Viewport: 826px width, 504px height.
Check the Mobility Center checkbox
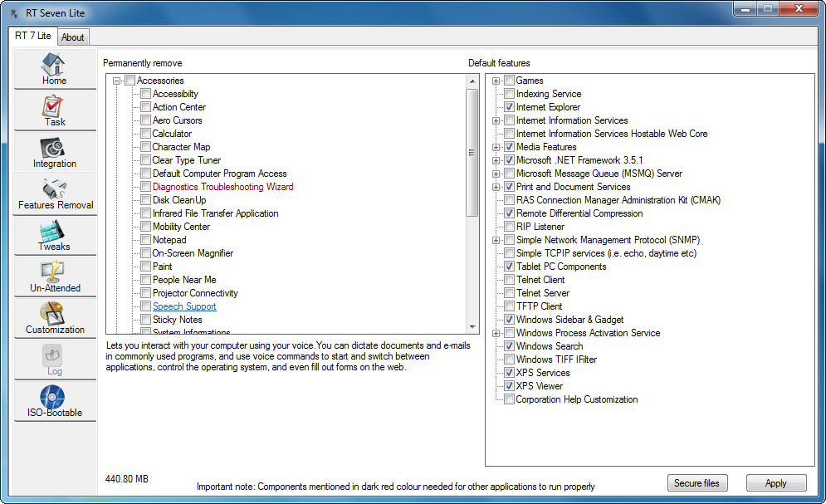point(146,227)
